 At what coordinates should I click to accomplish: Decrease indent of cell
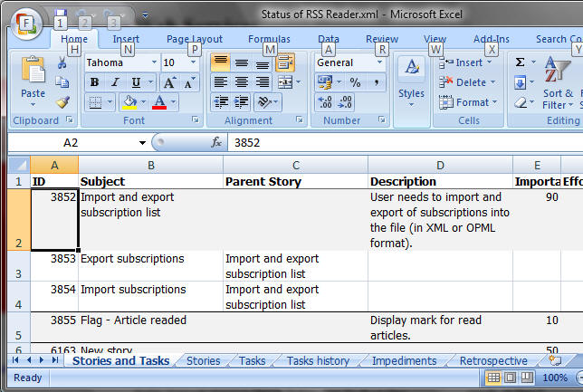221,102
